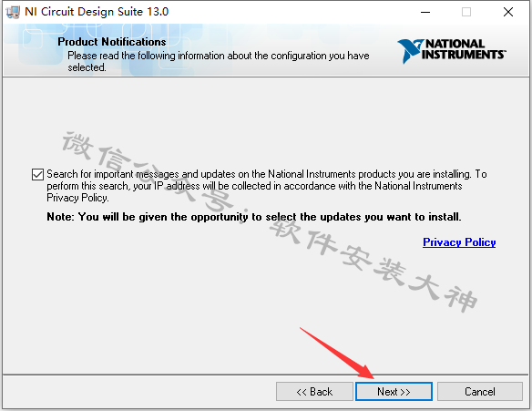532x411 pixels.
Task: Click 'Privacy Policy.' ending the checkbox paragraph
Action: point(77,198)
